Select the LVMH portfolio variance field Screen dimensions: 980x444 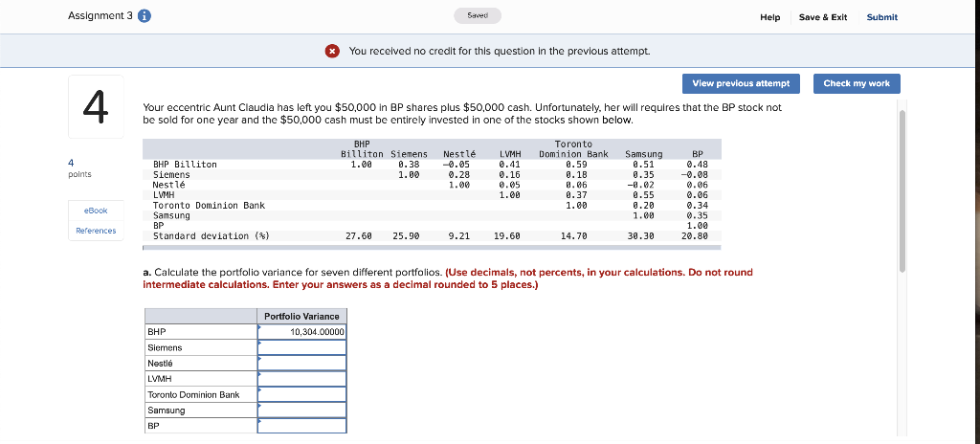tap(301, 379)
